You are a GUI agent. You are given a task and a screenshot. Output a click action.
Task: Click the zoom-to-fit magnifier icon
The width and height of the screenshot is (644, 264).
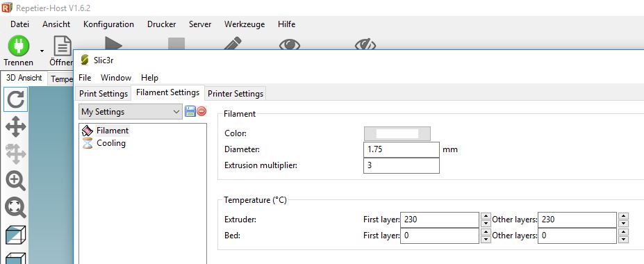pos(15,208)
